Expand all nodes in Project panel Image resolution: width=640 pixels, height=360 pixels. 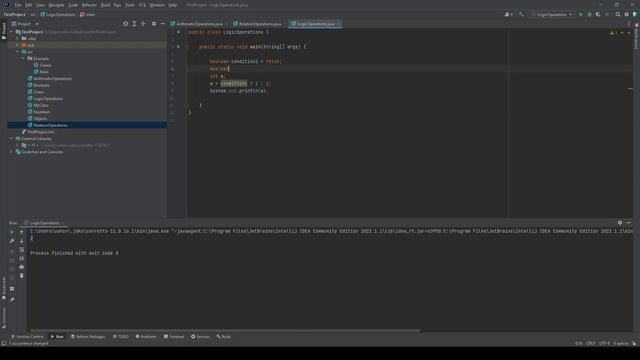(x=134, y=24)
